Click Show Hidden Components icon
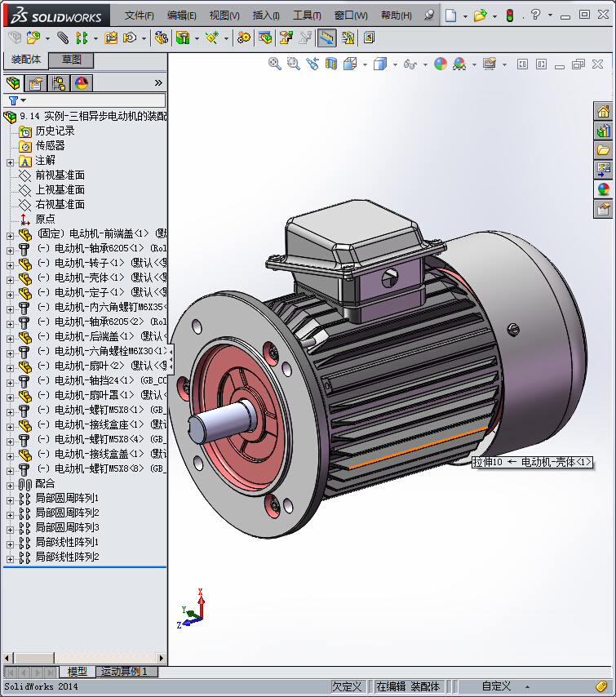The width and height of the screenshot is (616, 697). 162,38
